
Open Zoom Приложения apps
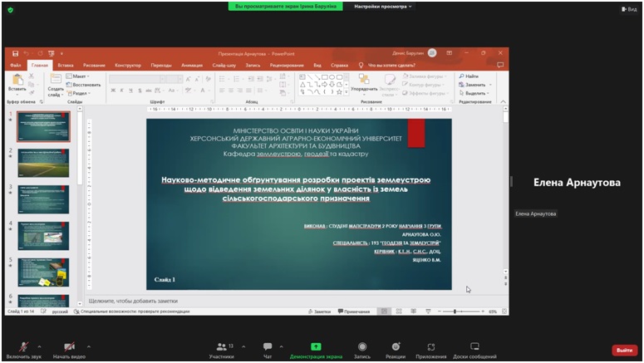point(430,351)
